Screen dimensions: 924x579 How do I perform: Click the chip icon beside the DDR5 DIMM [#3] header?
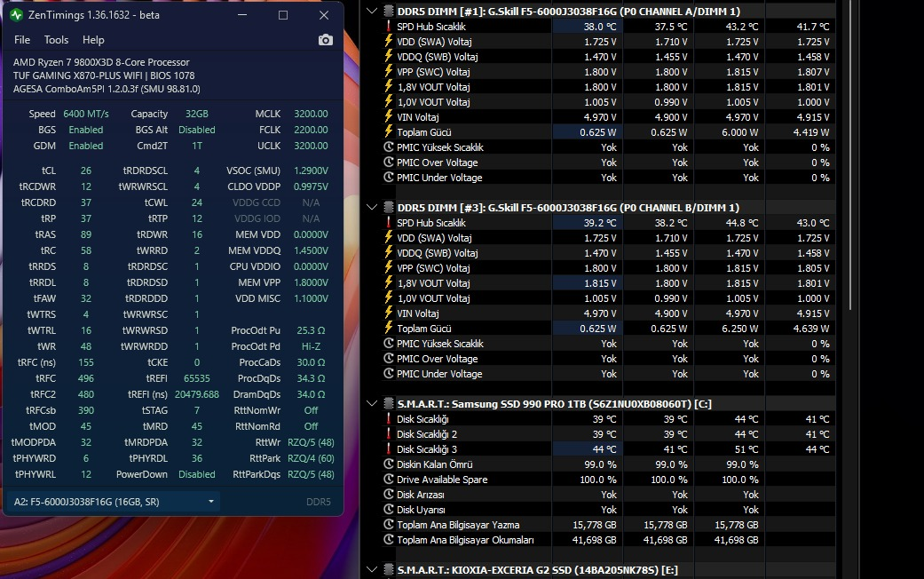389,207
